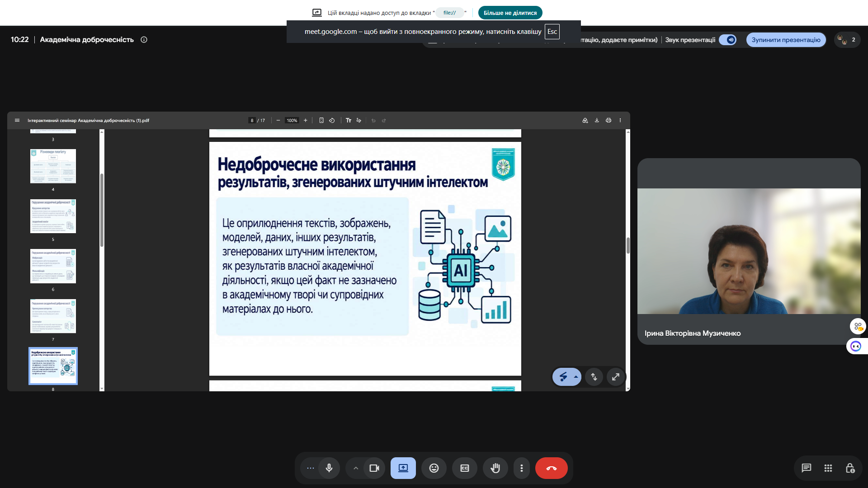The image size is (868, 488).
Task: Open meeting activities grid icon
Action: point(828,468)
